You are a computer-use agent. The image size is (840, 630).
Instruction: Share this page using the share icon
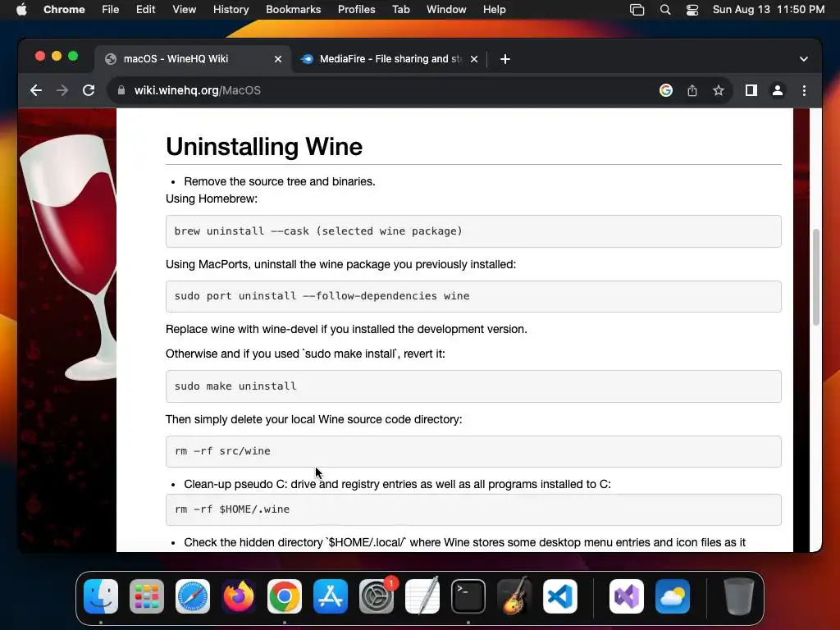pyautogui.click(x=692, y=90)
